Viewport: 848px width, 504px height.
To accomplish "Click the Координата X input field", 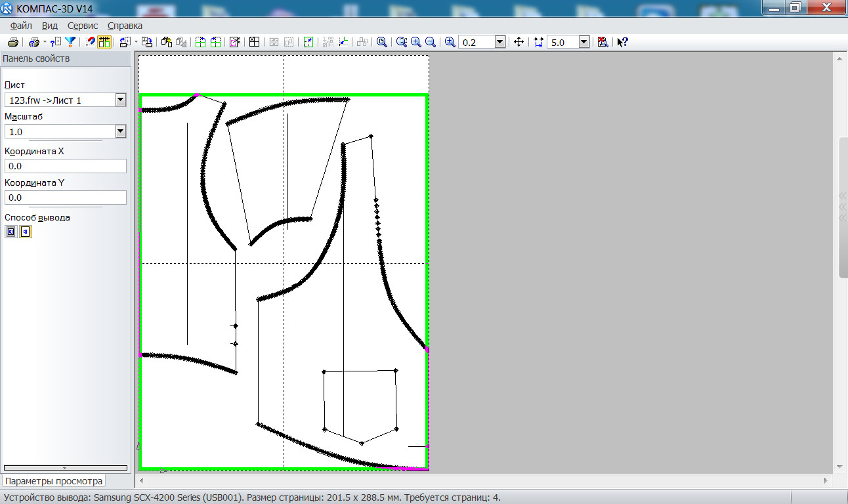I will (x=65, y=166).
